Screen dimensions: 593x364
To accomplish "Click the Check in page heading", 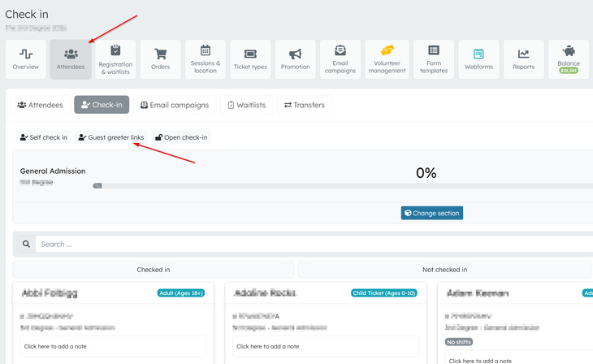I will coord(27,15).
